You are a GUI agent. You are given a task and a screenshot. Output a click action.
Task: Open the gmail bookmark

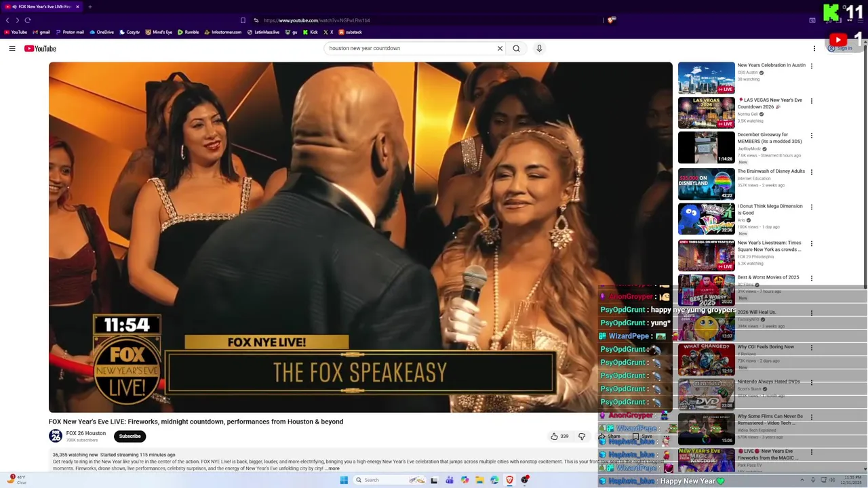41,32
